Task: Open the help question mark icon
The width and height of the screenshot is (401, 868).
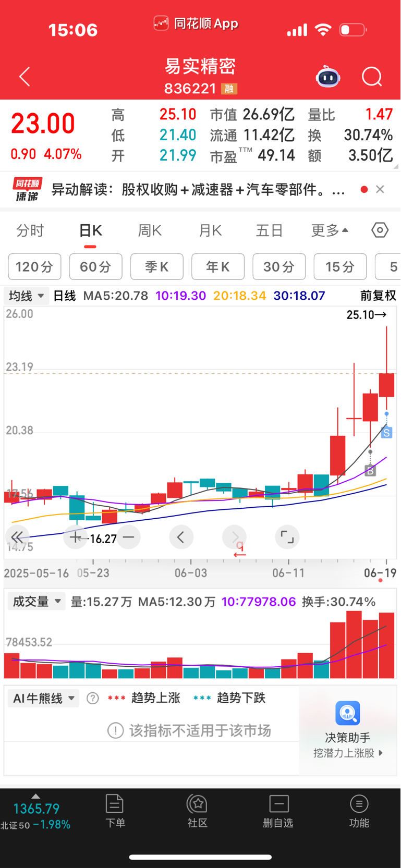Action: (92, 699)
